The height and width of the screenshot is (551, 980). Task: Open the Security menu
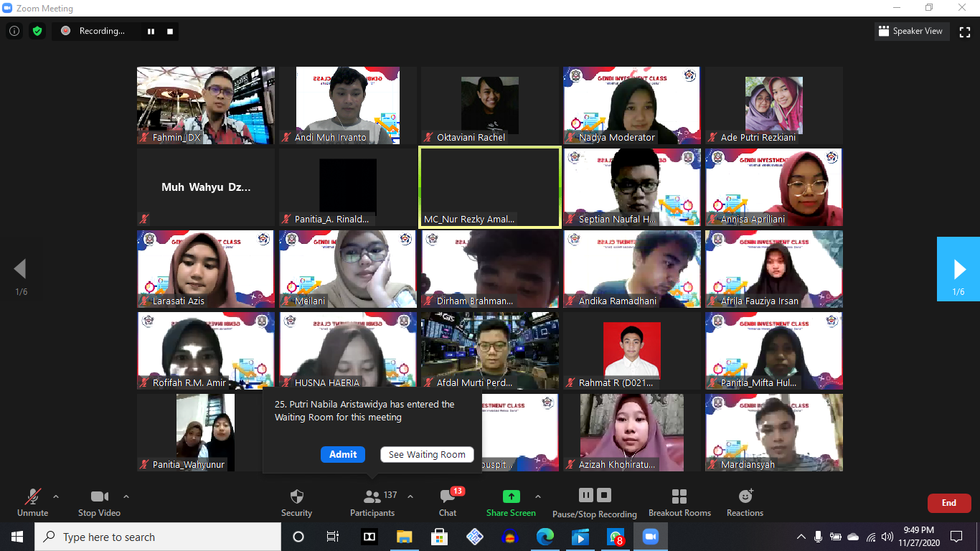click(296, 502)
